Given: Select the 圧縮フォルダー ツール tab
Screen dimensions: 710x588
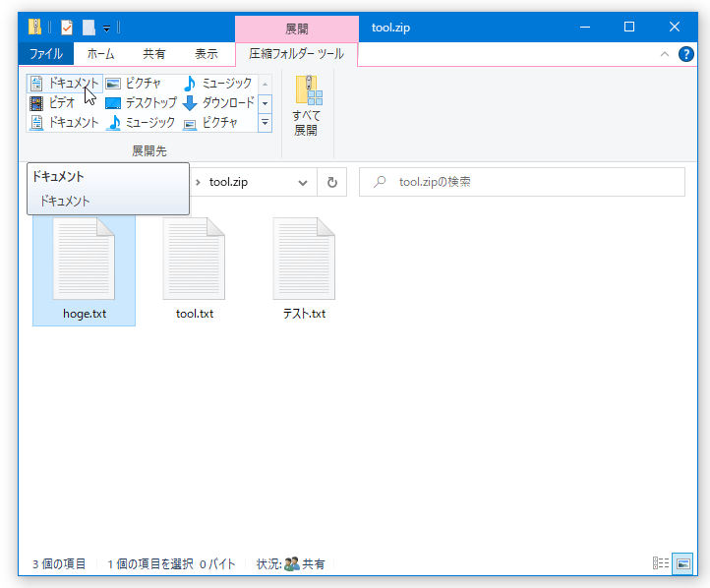Looking at the screenshot, I should pos(296,54).
